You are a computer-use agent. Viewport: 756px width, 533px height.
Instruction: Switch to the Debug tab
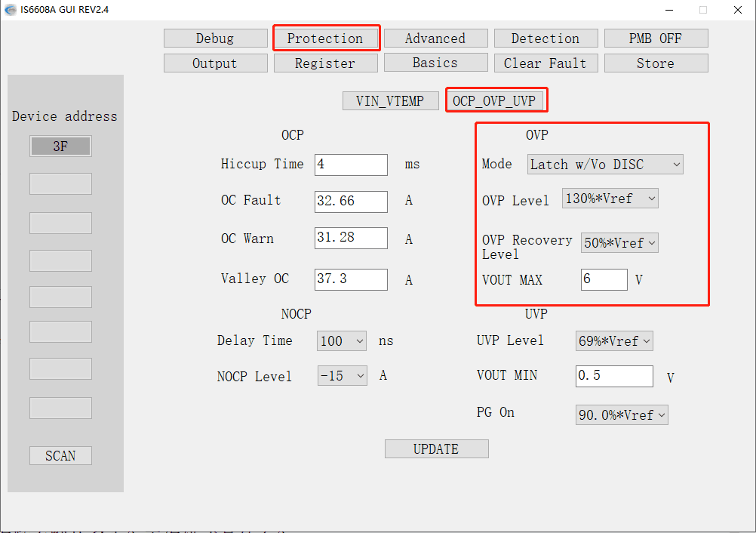(215, 39)
